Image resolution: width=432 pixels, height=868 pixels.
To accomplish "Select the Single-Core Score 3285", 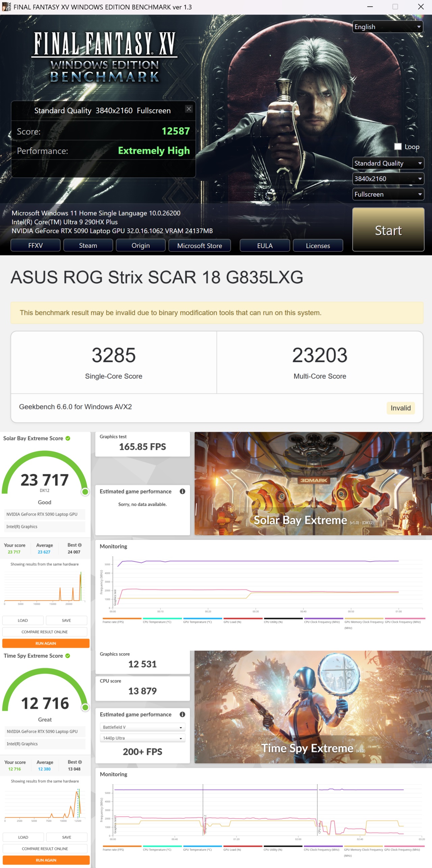I will click(114, 355).
